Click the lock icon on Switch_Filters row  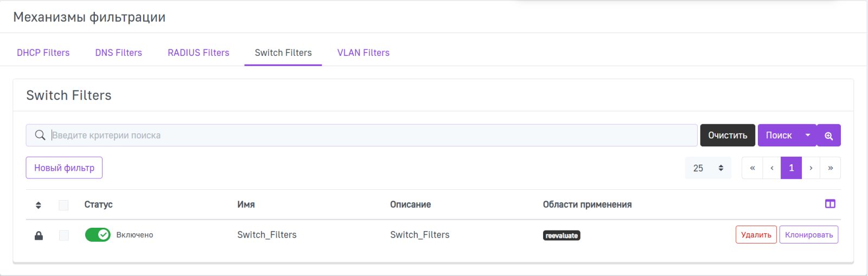(x=39, y=235)
